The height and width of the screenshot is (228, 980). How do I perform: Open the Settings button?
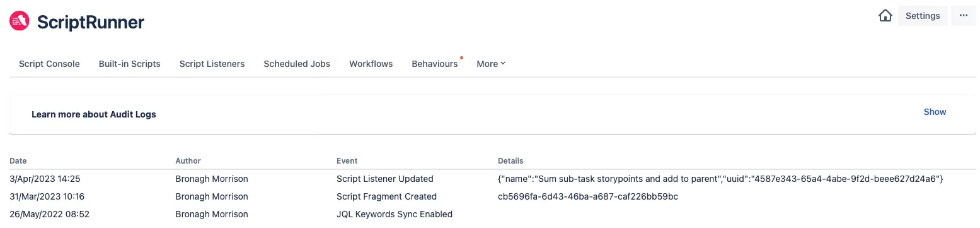pyautogui.click(x=923, y=16)
